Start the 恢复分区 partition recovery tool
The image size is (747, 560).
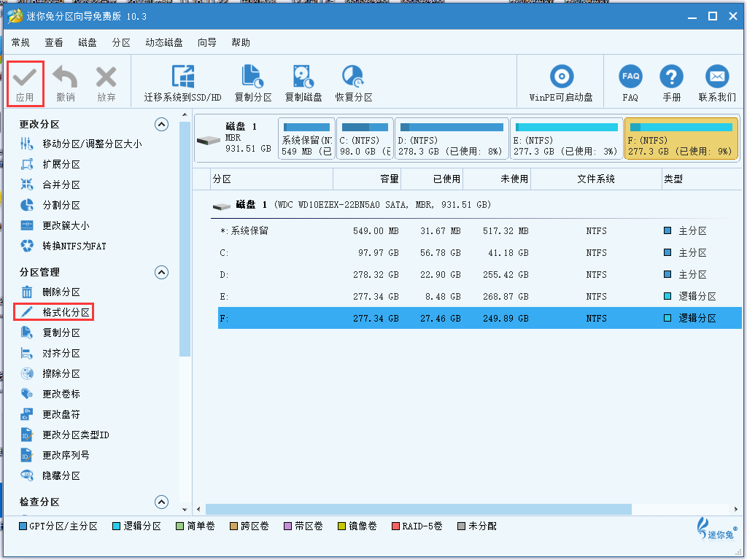coord(354,83)
